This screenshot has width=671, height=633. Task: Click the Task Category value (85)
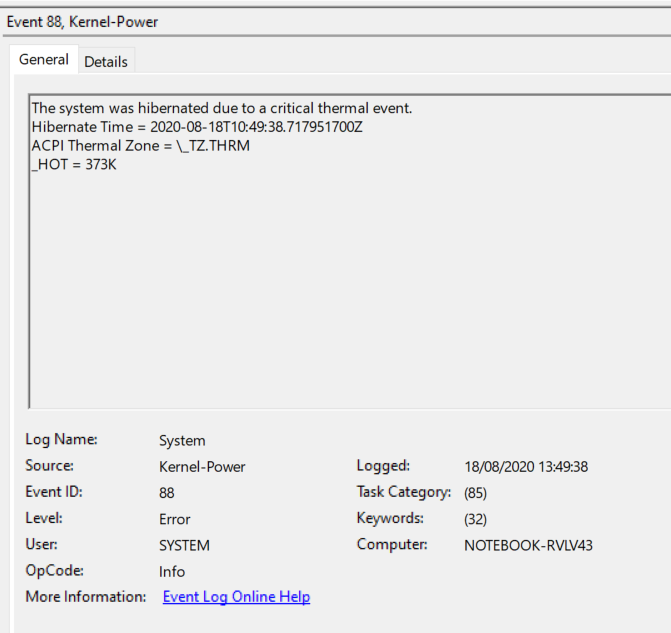(475, 493)
